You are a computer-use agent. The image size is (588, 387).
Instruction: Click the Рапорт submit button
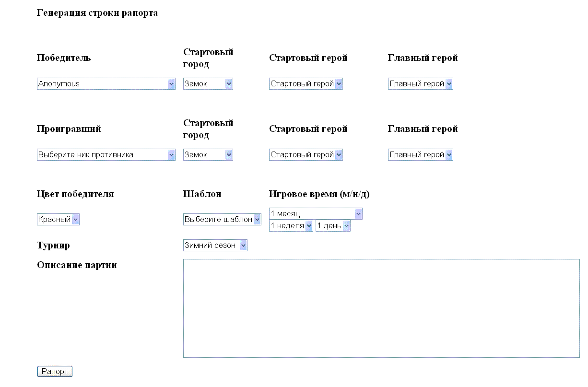coord(55,372)
